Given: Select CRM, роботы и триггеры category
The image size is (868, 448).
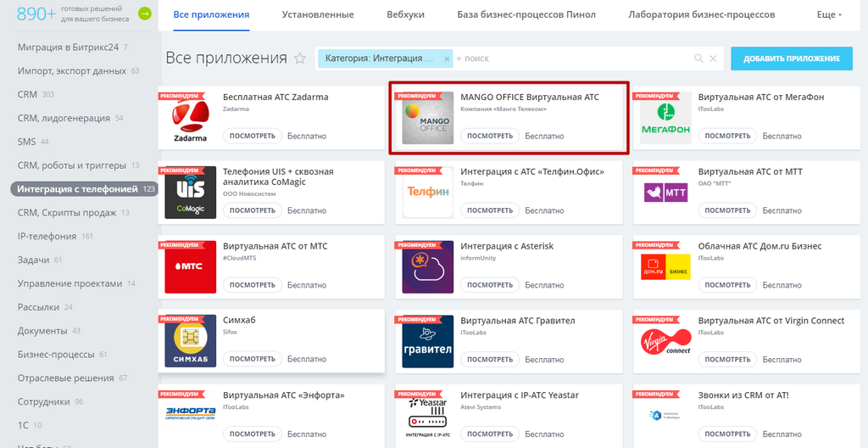Looking at the screenshot, I should pos(78,165).
